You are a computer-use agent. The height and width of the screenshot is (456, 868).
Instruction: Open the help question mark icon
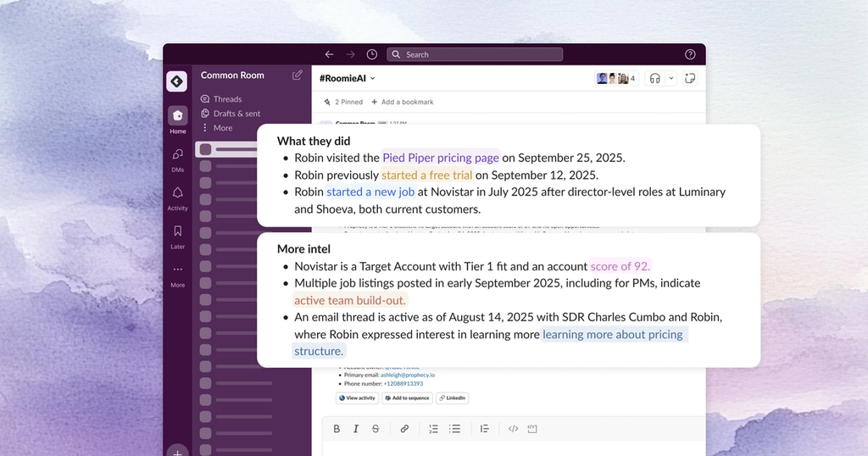coord(690,54)
